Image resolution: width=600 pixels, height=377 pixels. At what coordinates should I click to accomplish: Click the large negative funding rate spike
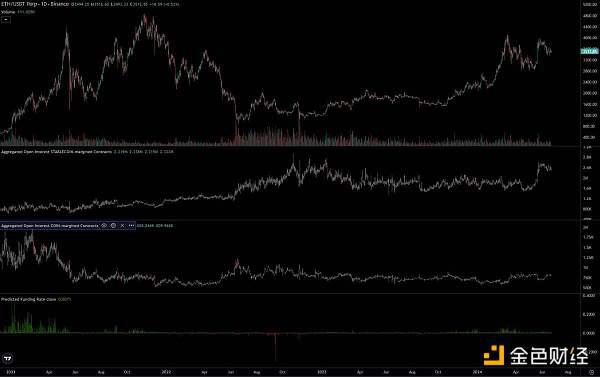pos(275,347)
